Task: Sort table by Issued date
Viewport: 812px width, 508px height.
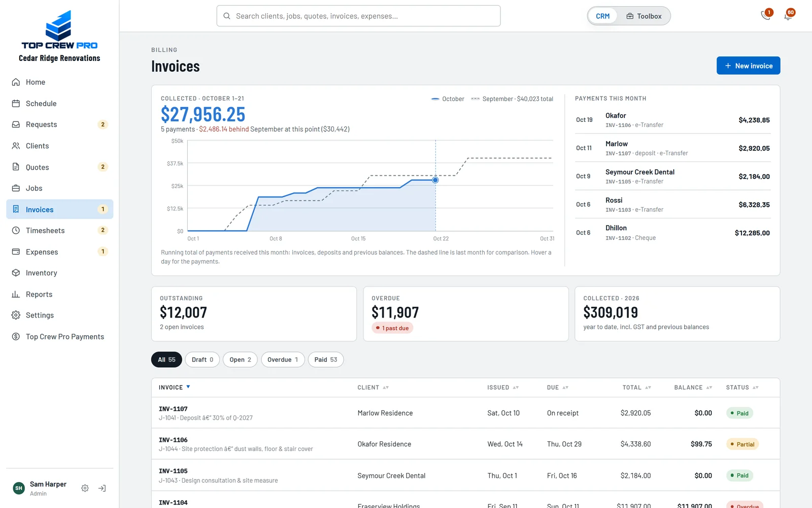Action: pos(503,388)
